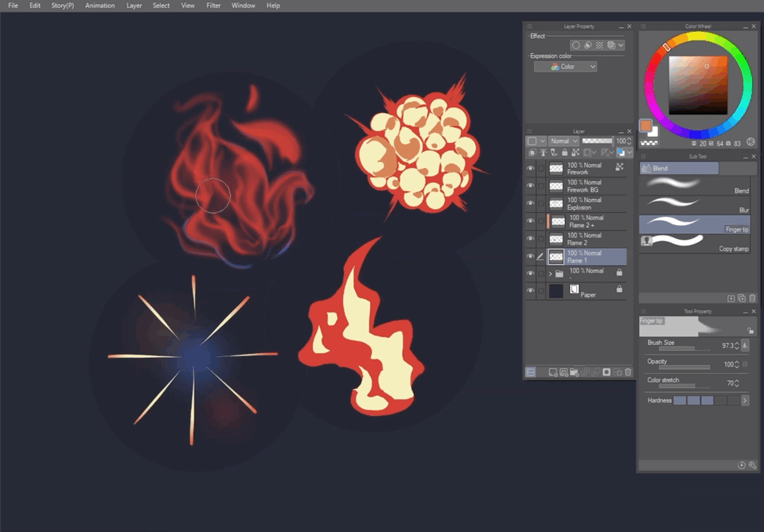Hide the Flame 2 + layer
The image size is (764, 532).
(x=530, y=221)
